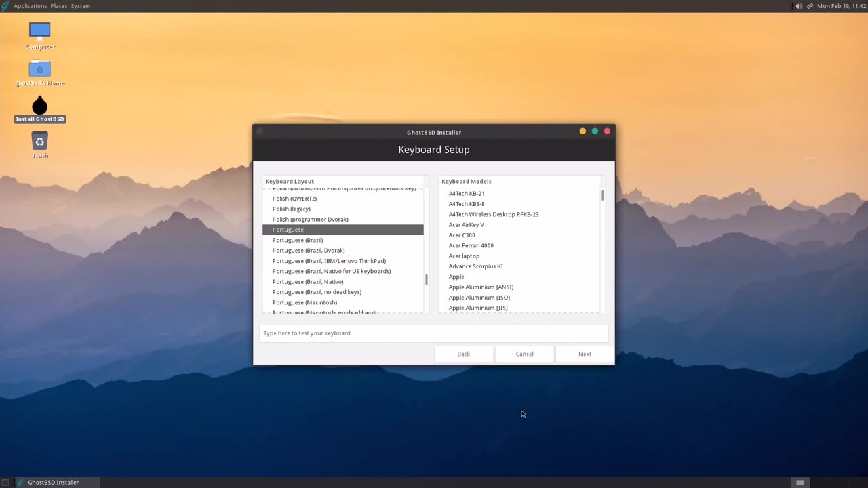Viewport: 868px width, 488px height.
Task: Click the volume speaker icon in top panel
Action: [x=799, y=6]
